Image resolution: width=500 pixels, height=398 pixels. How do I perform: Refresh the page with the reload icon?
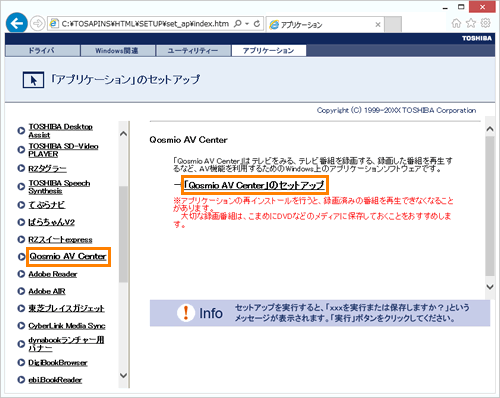click(257, 24)
